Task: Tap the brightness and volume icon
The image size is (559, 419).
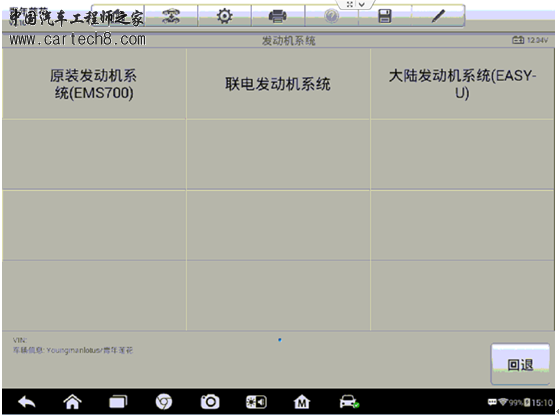Action: 256,403
